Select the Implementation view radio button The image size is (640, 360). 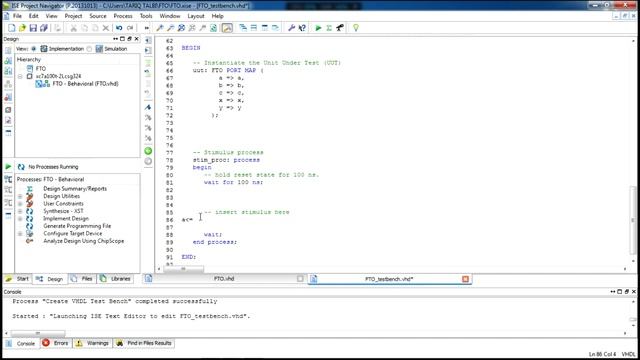pyautogui.click(x=33, y=49)
